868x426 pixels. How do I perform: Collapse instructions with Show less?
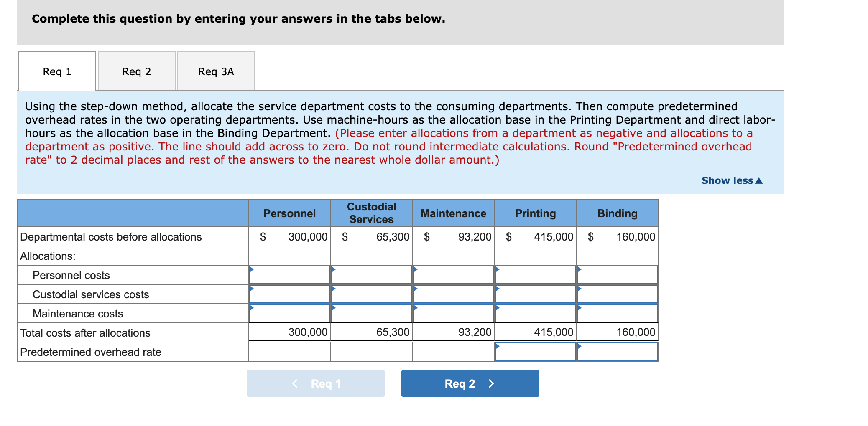(x=732, y=180)
